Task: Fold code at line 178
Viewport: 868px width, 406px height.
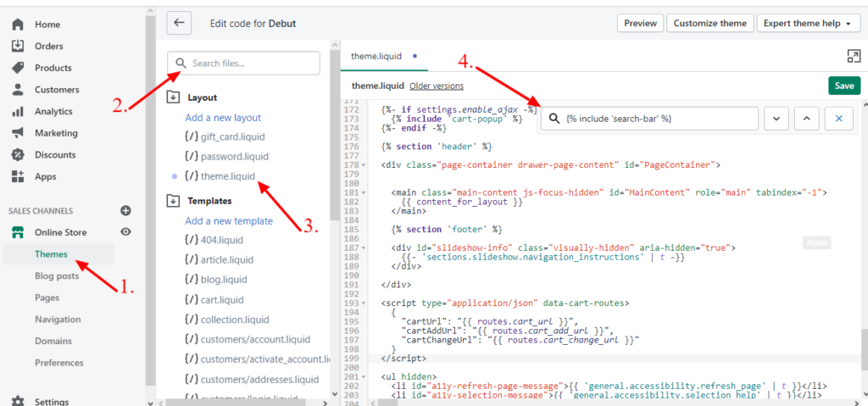Action: (x=363, y=165)
